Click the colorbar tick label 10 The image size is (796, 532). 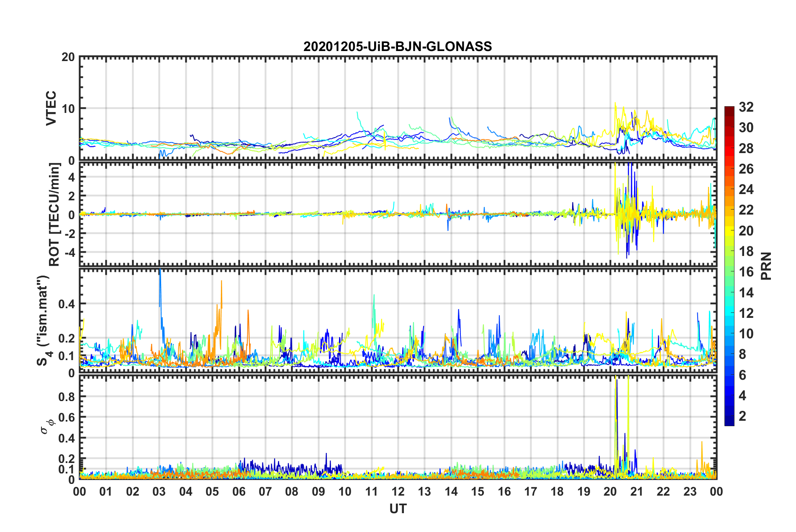(746, 334)
